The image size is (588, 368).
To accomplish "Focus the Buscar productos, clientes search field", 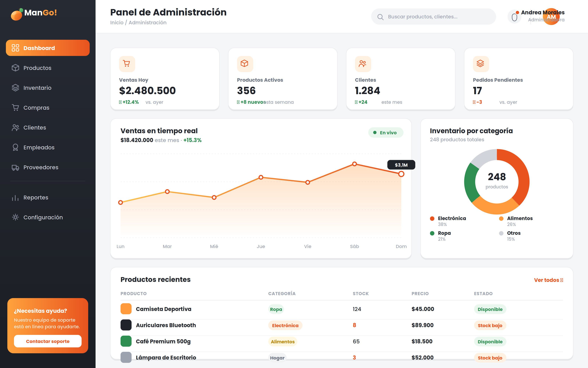I will click(433, 17).
